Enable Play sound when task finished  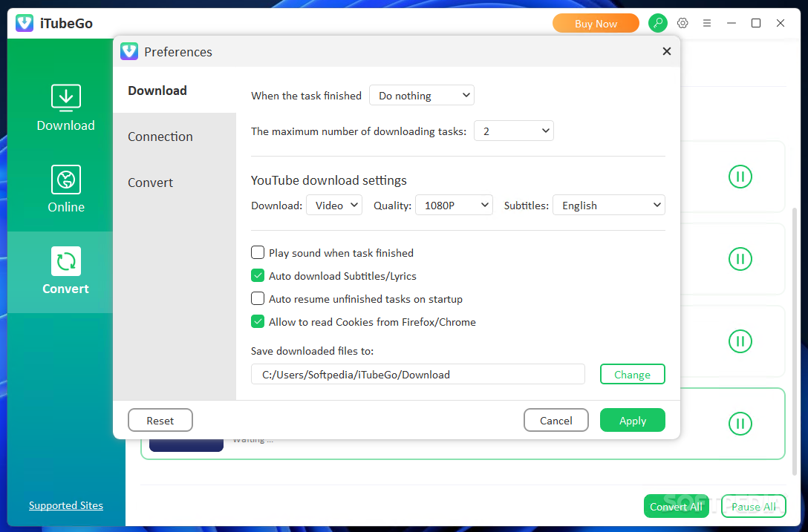point(258,252)
